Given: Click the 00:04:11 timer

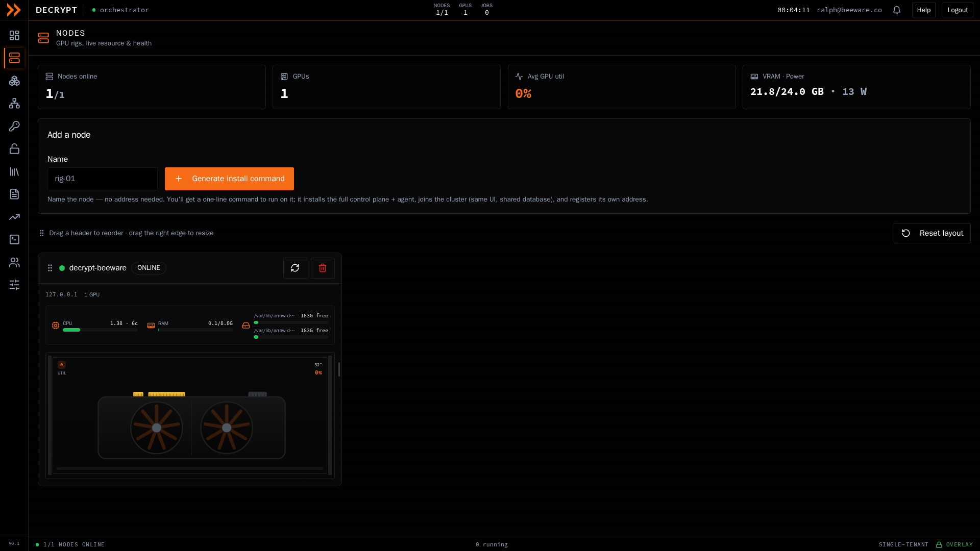Looking at the screenshot, I should pyautogui.click(x=793, y=10).
